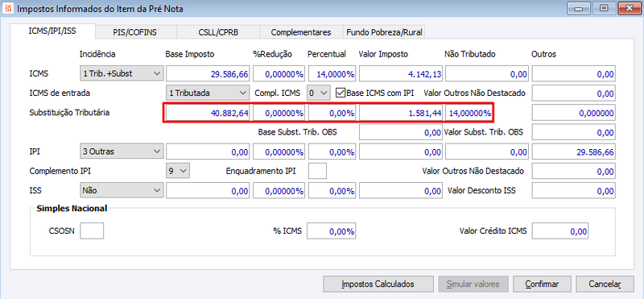
Task: Click Substituição Tributária 14,00000% field
Action: pyautogui.click(x=469, y=113)
